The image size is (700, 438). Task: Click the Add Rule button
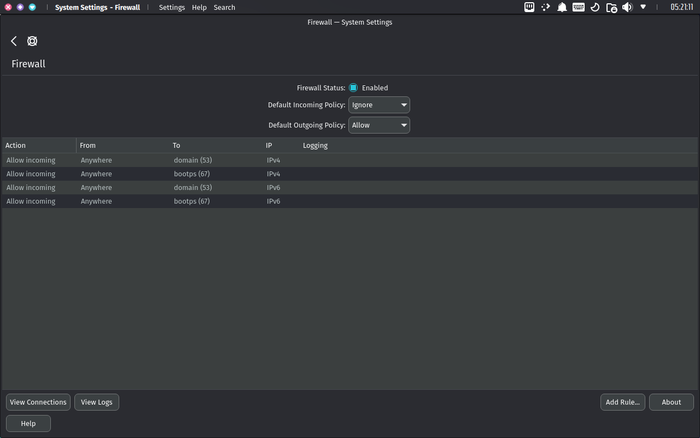coord(622,402)
